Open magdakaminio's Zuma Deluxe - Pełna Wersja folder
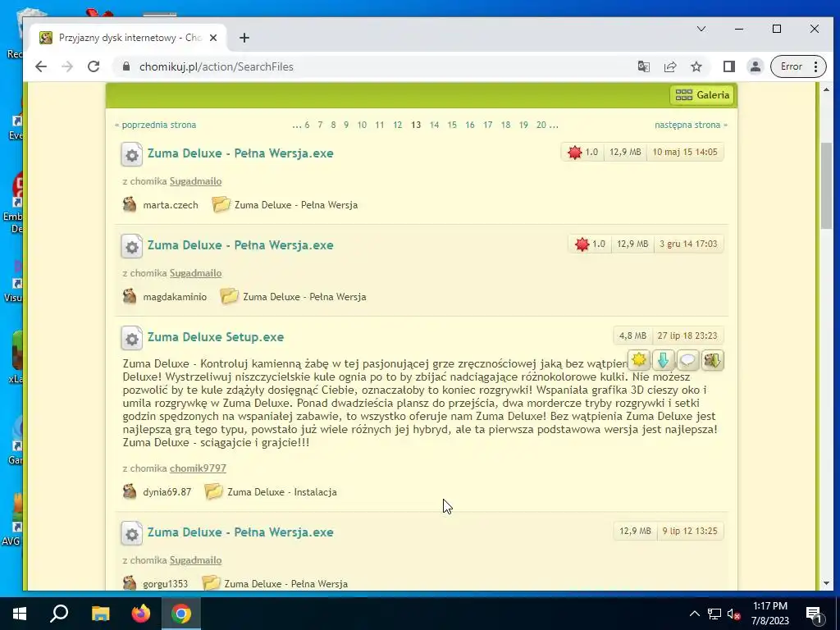The height and width of the screenshot is (630, 840). 304,297
